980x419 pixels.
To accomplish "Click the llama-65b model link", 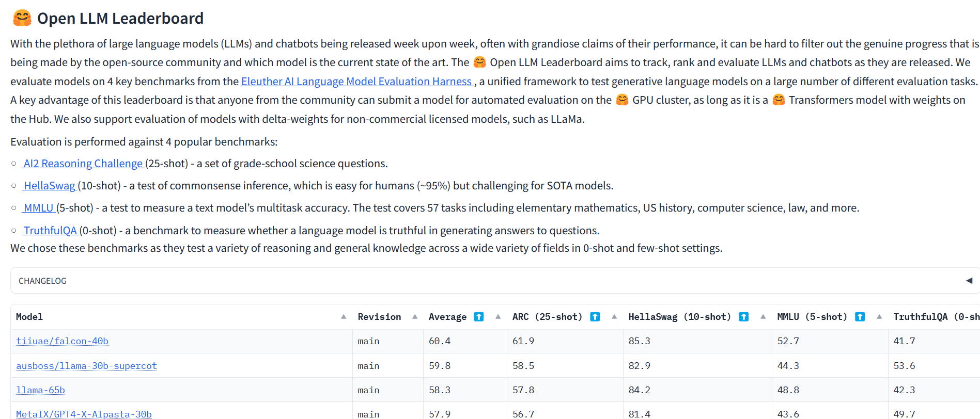I will coord(40,390).
